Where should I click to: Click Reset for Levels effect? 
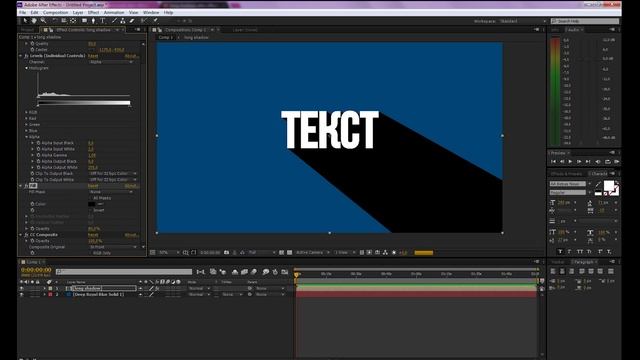point(93,56)
